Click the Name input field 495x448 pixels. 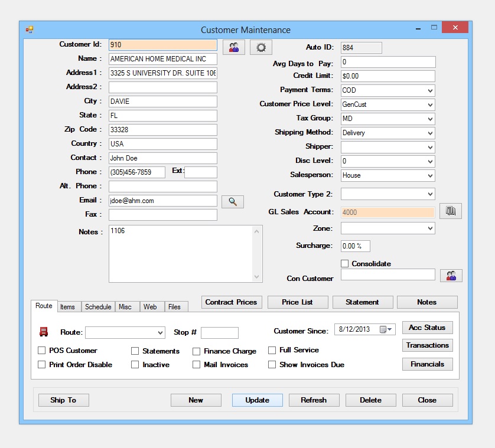pyautogui.click(x=163, y=59)
